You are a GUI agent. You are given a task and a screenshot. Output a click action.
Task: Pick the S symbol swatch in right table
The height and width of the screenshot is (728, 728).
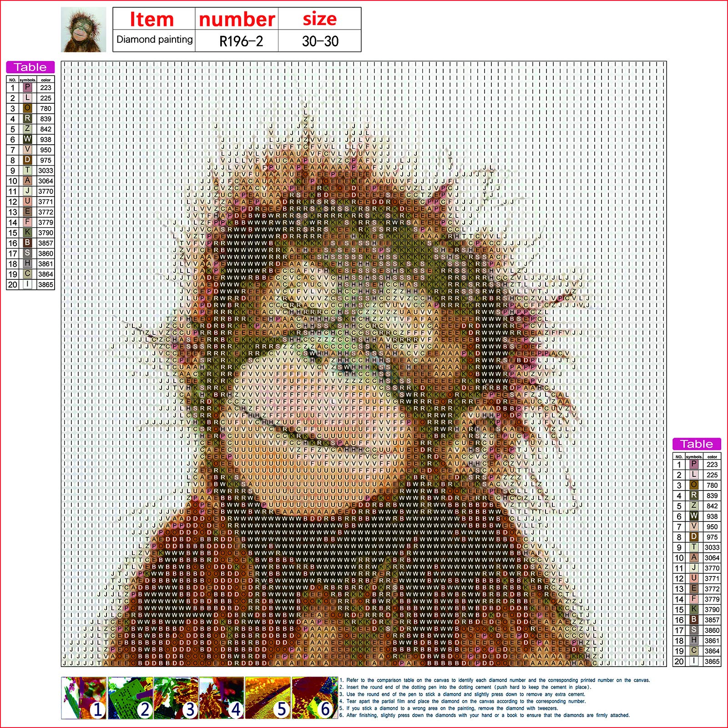[694, 630]
